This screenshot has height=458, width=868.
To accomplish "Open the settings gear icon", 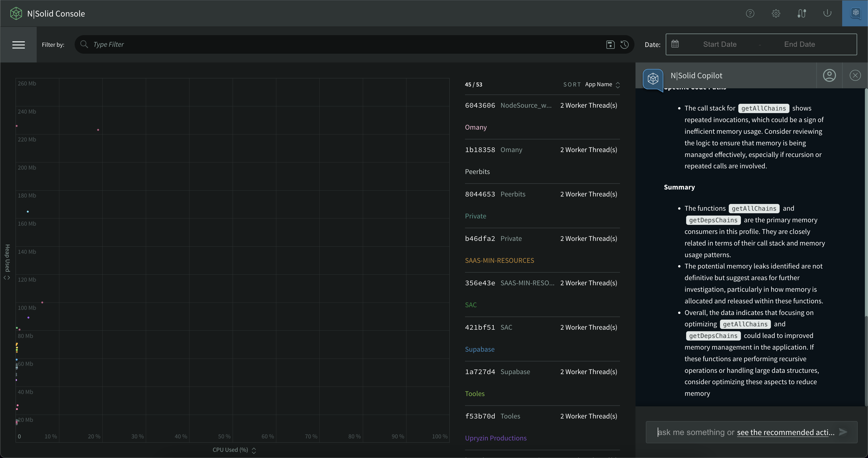I will click(776, 13).
